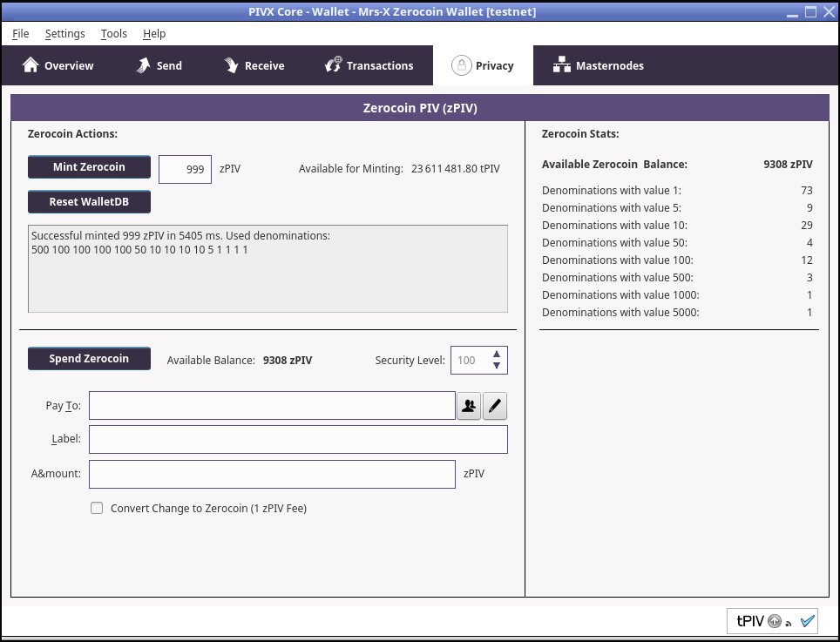Click the Spend Zerocoin button
The image size is (840, 642).
point(89,359)
